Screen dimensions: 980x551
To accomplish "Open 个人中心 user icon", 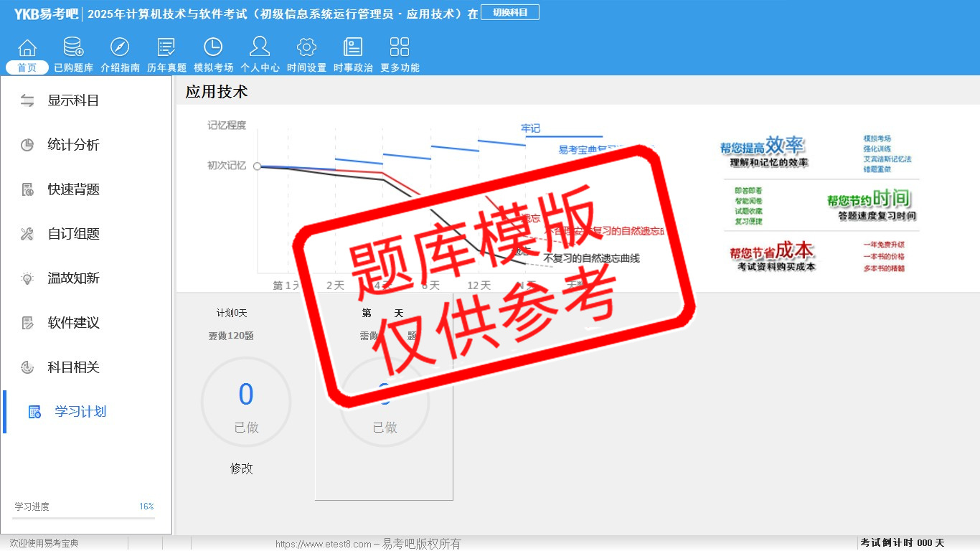I will (x=260, y=48).
